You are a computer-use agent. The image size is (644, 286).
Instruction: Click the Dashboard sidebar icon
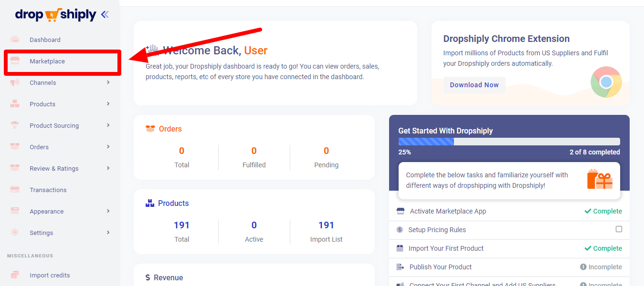coord(15,40)
